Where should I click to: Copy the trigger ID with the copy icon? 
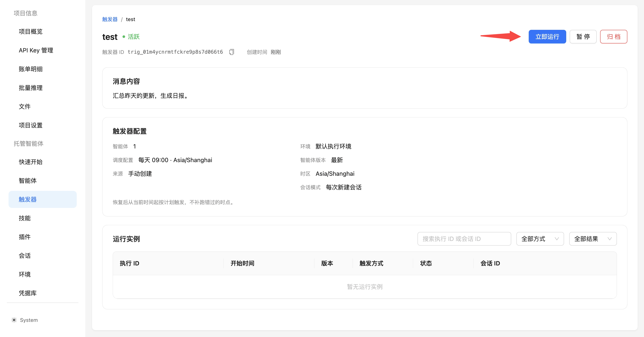point(231,52)
